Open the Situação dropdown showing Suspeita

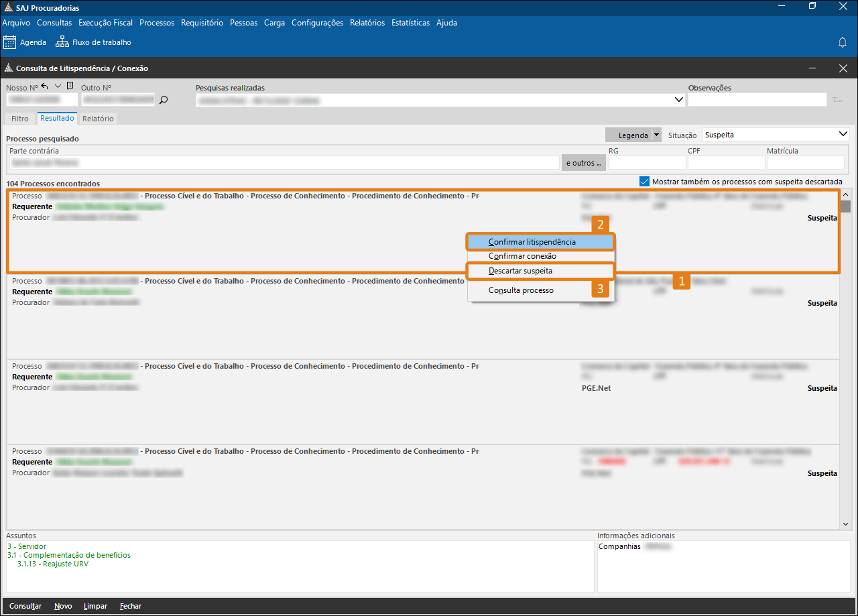843,134
